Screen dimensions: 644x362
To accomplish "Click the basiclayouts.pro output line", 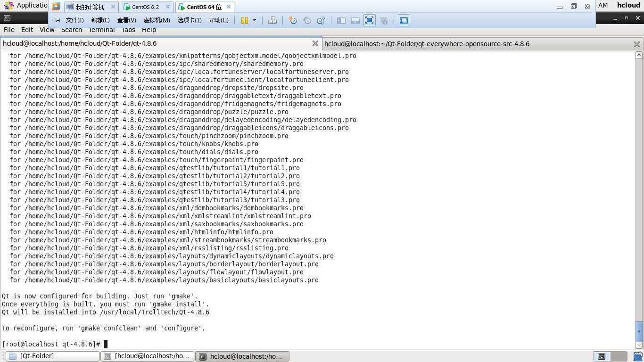I will [164, 280].
